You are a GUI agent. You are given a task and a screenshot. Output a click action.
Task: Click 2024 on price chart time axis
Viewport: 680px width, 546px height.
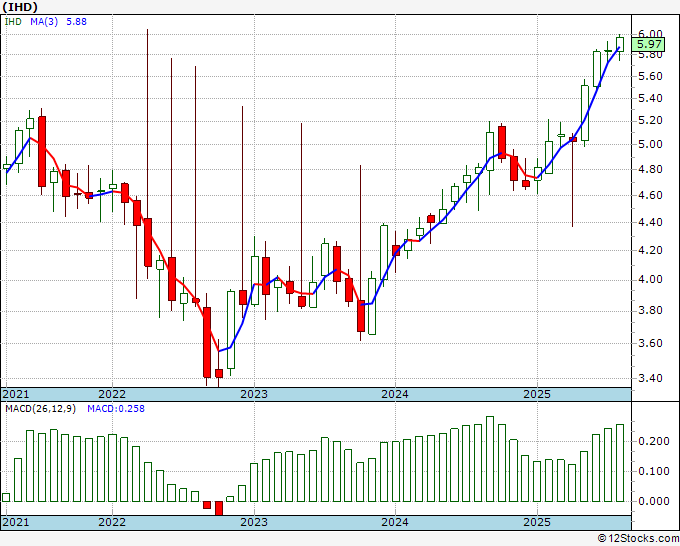coord(395,394)
